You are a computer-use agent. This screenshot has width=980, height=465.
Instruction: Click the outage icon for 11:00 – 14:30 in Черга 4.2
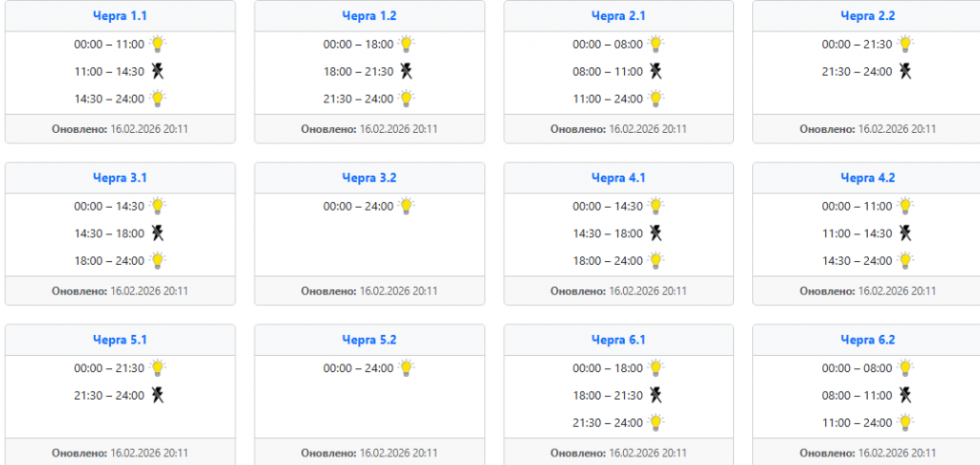point(905,232)
